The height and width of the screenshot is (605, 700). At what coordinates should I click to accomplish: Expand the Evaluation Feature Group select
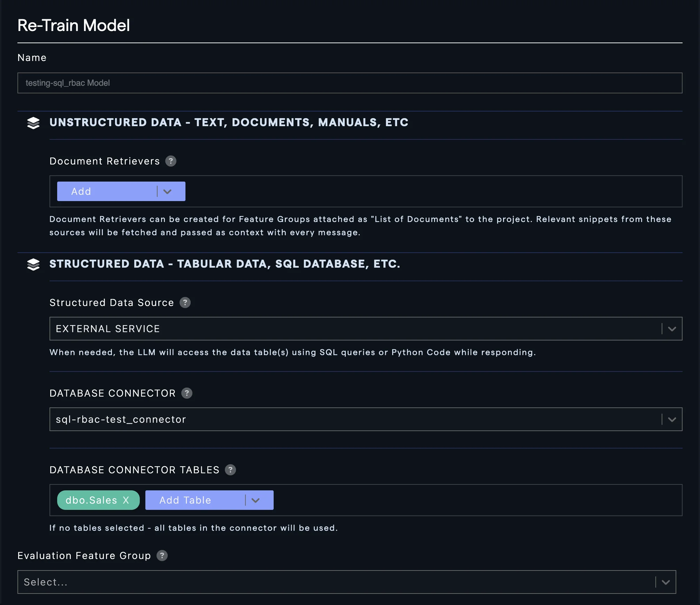coord(666,582)
